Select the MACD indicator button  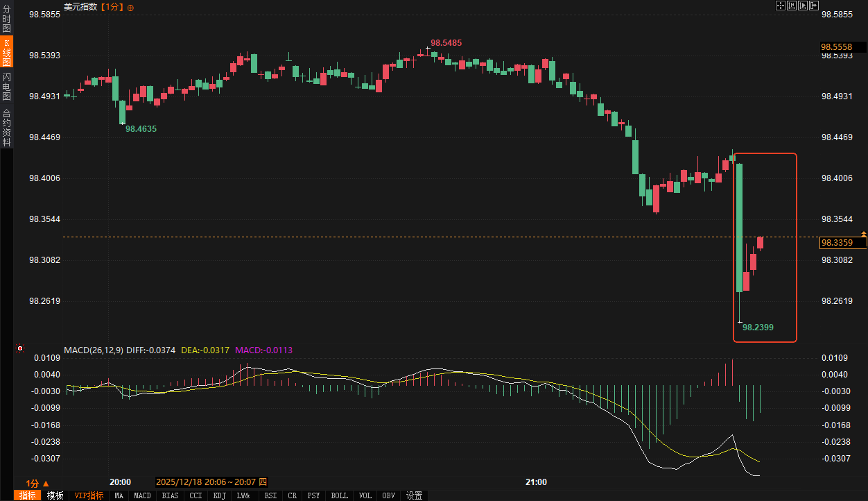pos(142,495)
